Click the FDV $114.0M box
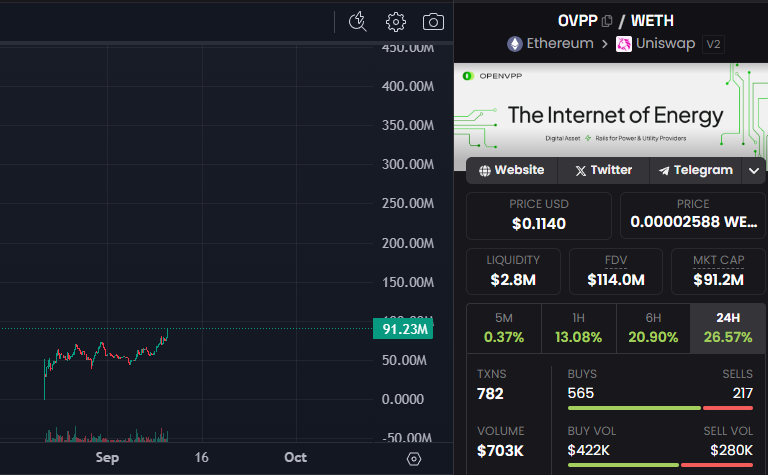The width and height of the screenshot is (768, 475). [616, 271]
